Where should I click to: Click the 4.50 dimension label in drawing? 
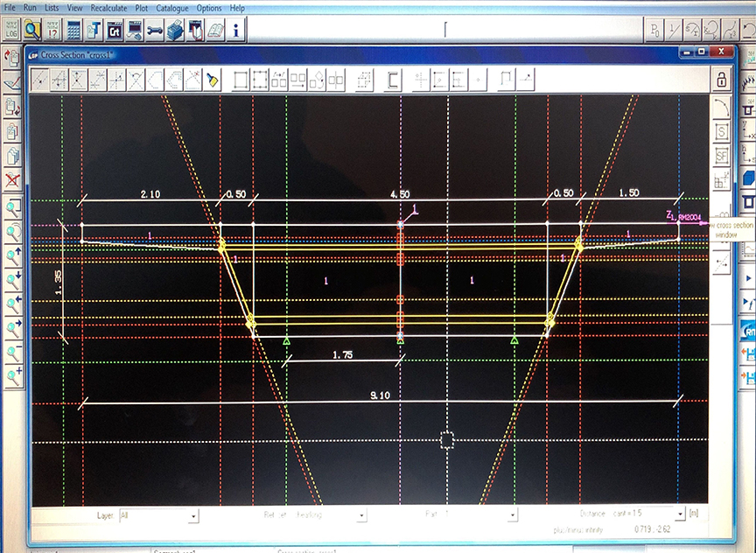(399, 194)
